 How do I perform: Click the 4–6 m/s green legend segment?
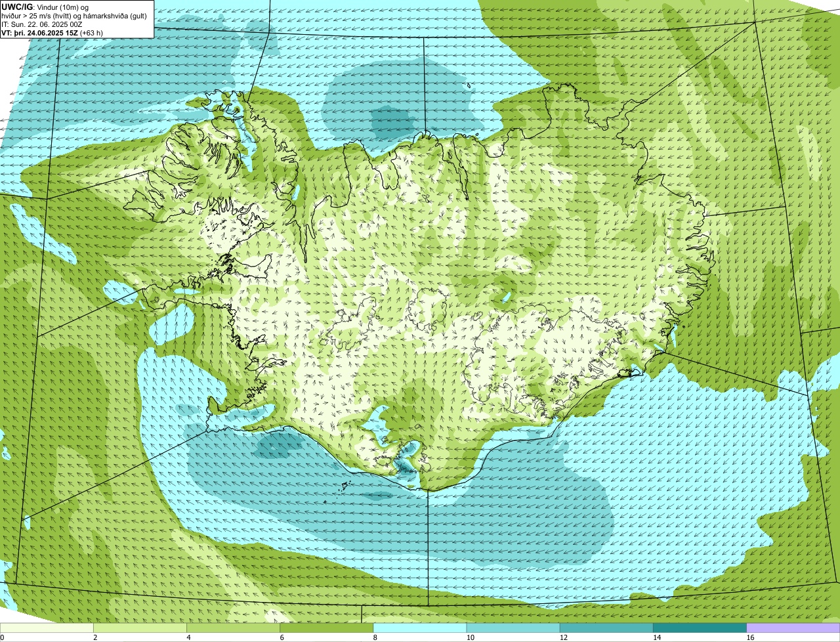point(233,628)
